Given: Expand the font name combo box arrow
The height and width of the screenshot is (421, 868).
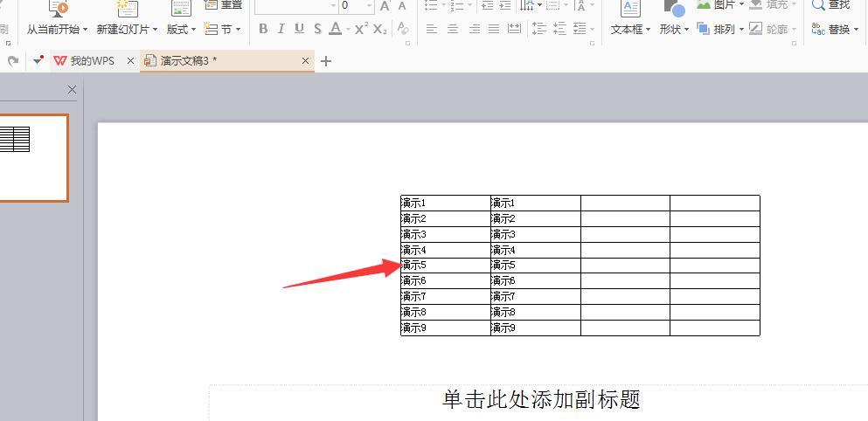Looking at the screenshot, I should pyautogui.click(x=333, y=6).
